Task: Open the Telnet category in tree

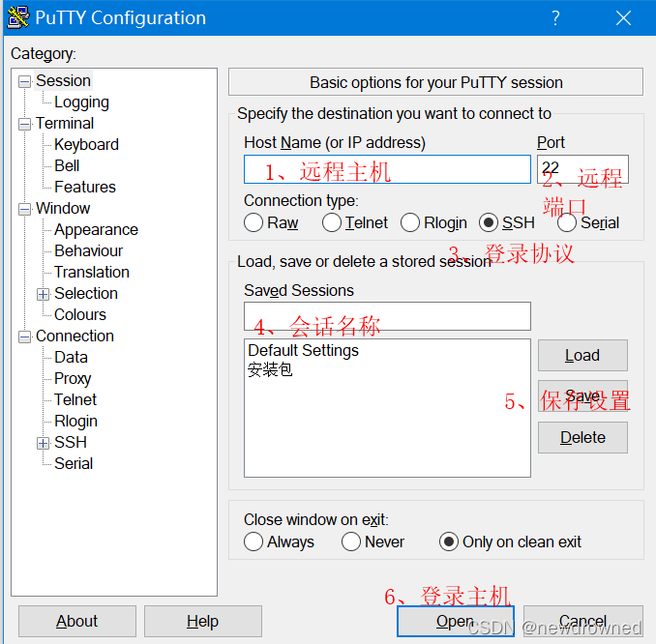Action: tap(75, 400)
